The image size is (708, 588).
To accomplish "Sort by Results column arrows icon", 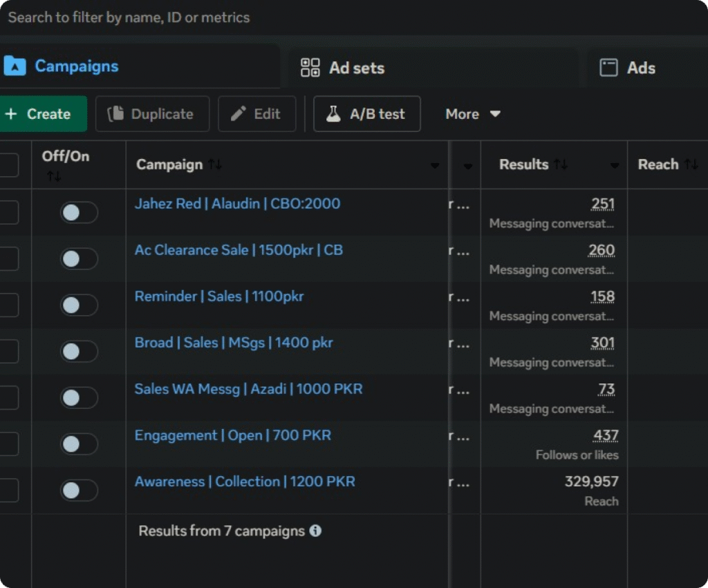I will (561, 164).
